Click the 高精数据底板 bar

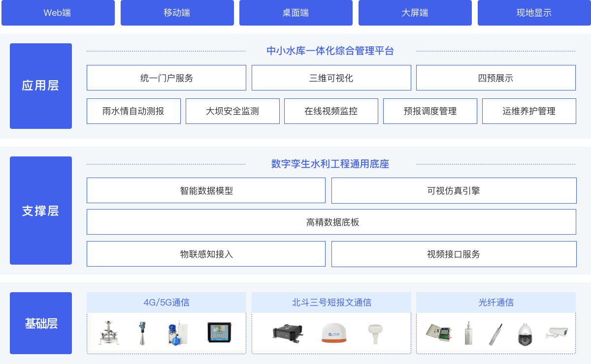tap(331, 222)
